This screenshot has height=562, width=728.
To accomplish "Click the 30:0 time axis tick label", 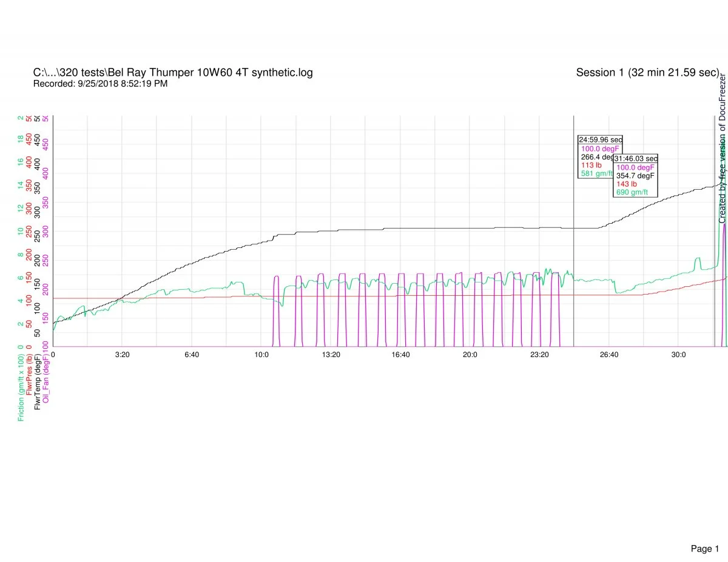I will click(678, 354).
